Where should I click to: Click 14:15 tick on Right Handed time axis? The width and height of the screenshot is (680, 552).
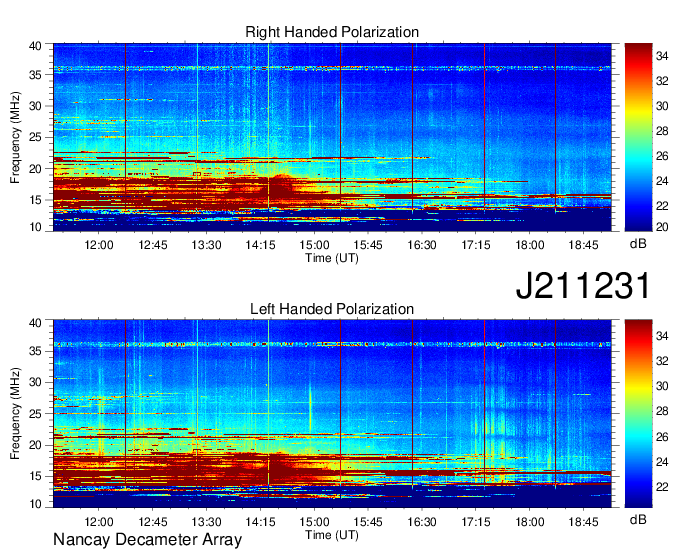click(x=260, y=245)
